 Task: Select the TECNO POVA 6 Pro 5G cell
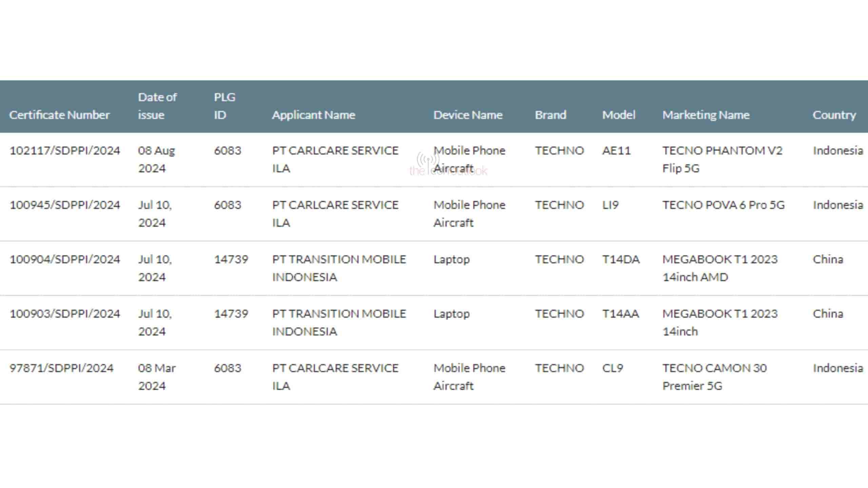(x=724, y=205)
